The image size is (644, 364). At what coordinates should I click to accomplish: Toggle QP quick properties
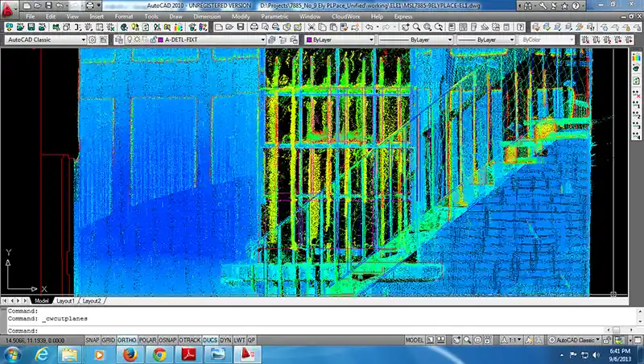tap(251, 340)
